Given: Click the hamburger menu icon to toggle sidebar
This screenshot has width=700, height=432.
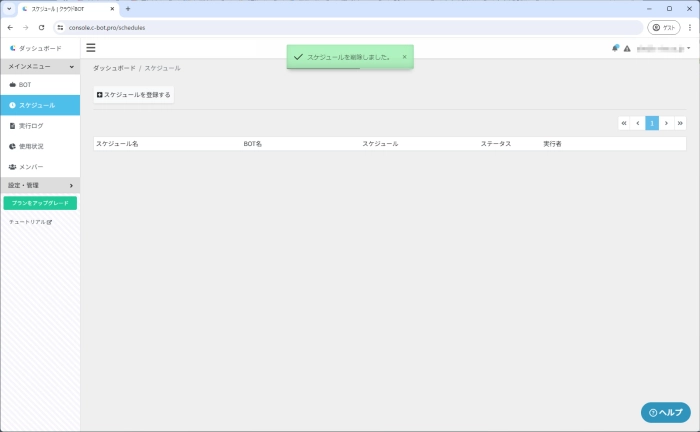Looking at the screenshot, I should 91,47.
